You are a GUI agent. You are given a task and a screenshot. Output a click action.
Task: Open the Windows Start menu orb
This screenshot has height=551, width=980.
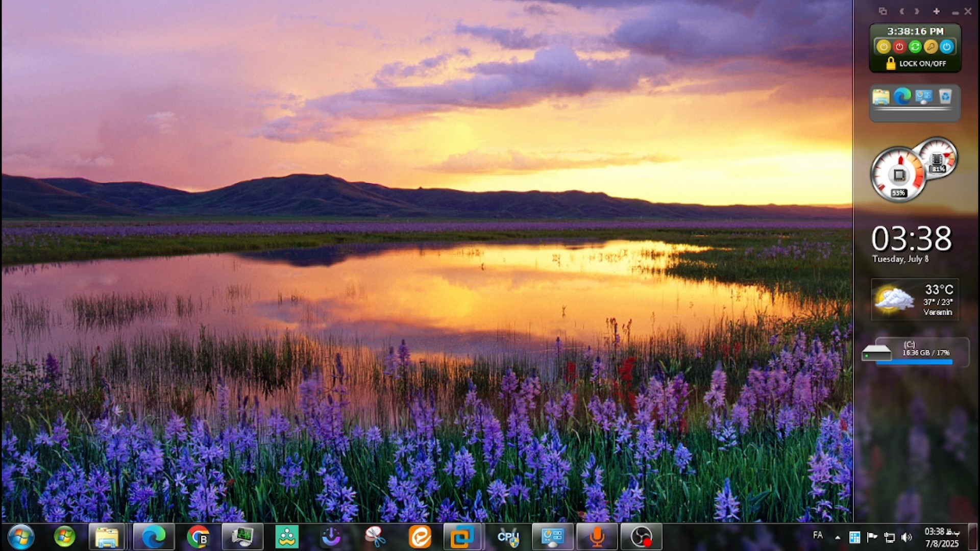pyautogui.click(x=20, y=537)
